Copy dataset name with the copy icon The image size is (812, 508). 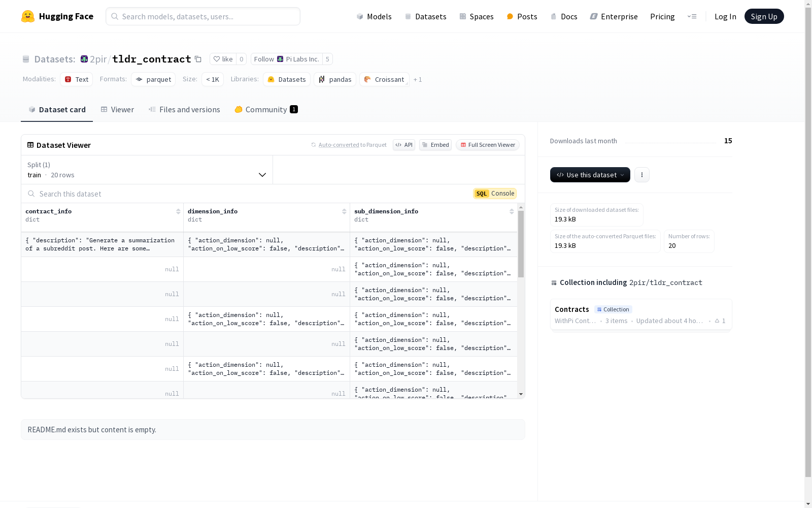(198, 59)
